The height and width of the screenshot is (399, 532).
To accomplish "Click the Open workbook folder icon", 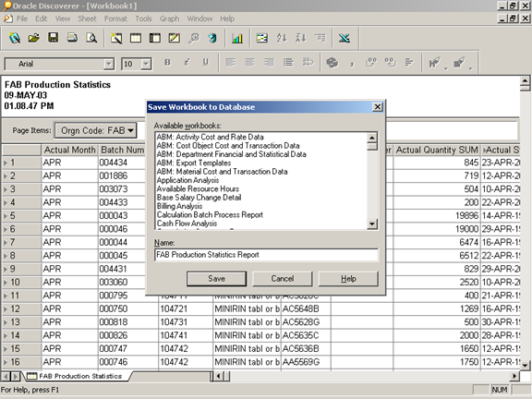I will pyautogui.click(x=33, y=38).
